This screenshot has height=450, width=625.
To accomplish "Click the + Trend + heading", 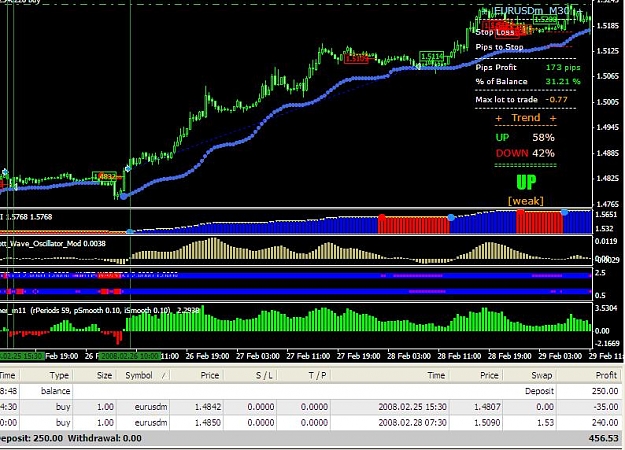I will coord(526,118).
